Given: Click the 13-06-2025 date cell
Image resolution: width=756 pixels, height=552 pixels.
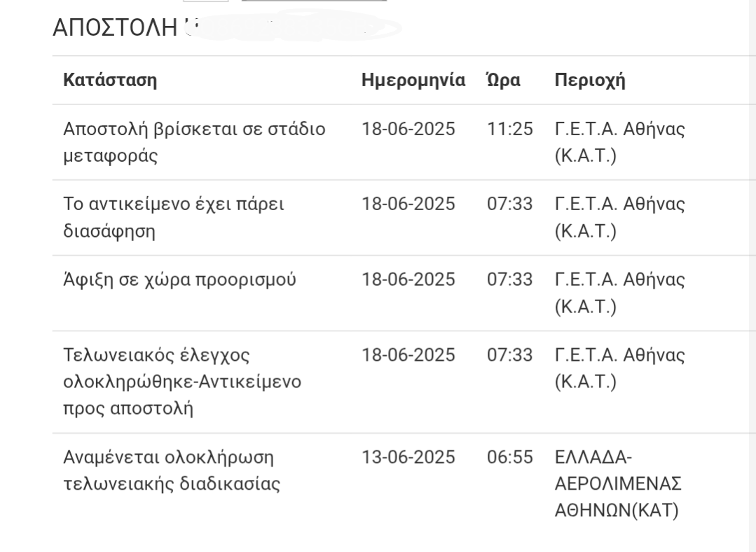Looking at the screenshot, I should 408,457.
